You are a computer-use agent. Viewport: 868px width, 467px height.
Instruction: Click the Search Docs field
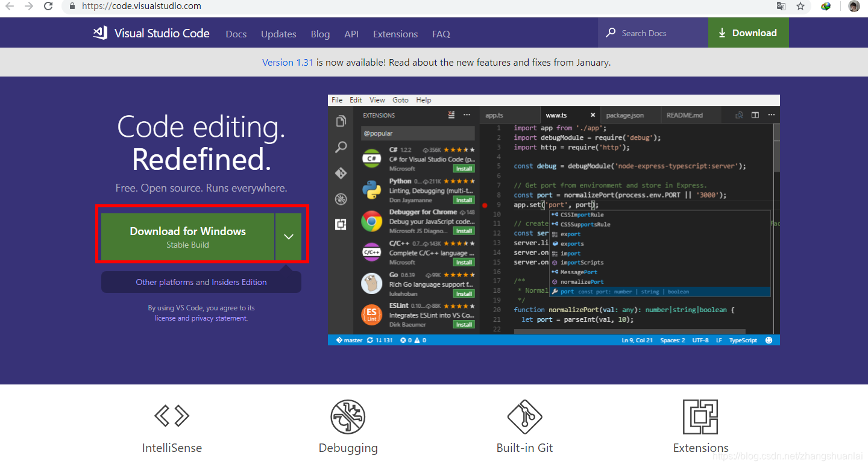tap(653, 33)
